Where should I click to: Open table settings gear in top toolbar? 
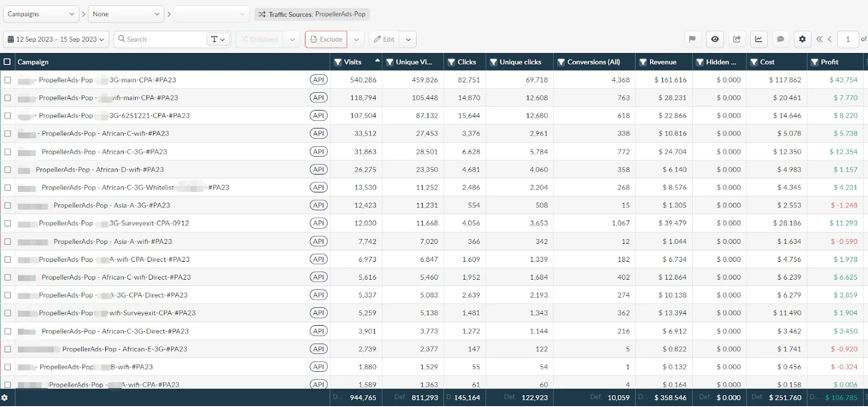(802, 39)
